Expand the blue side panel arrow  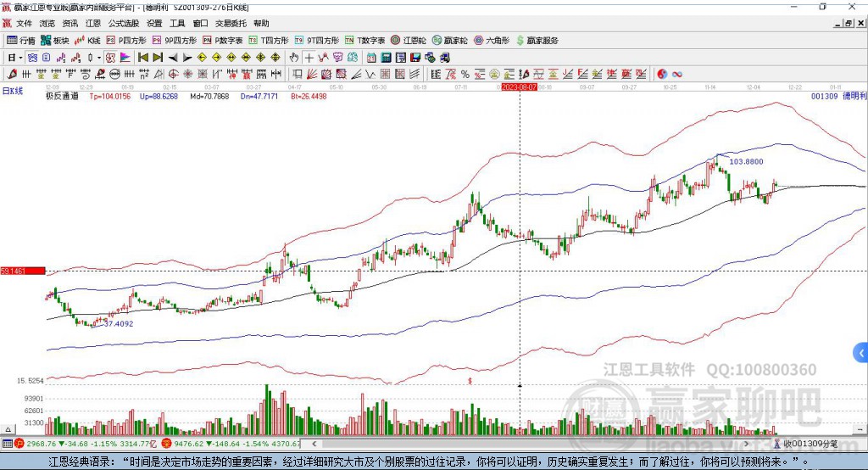[x=860, y=353]
